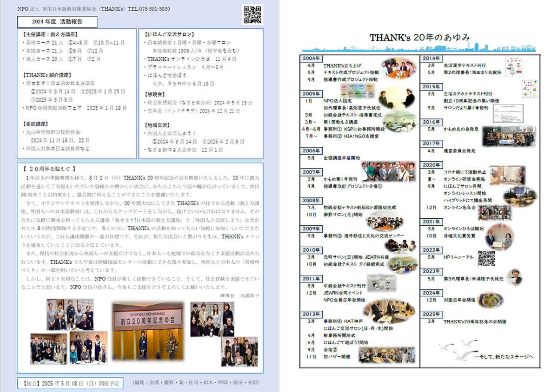The image size is (558, 392).
Task: Click the 2013年 year label
Action: (311, 314)
